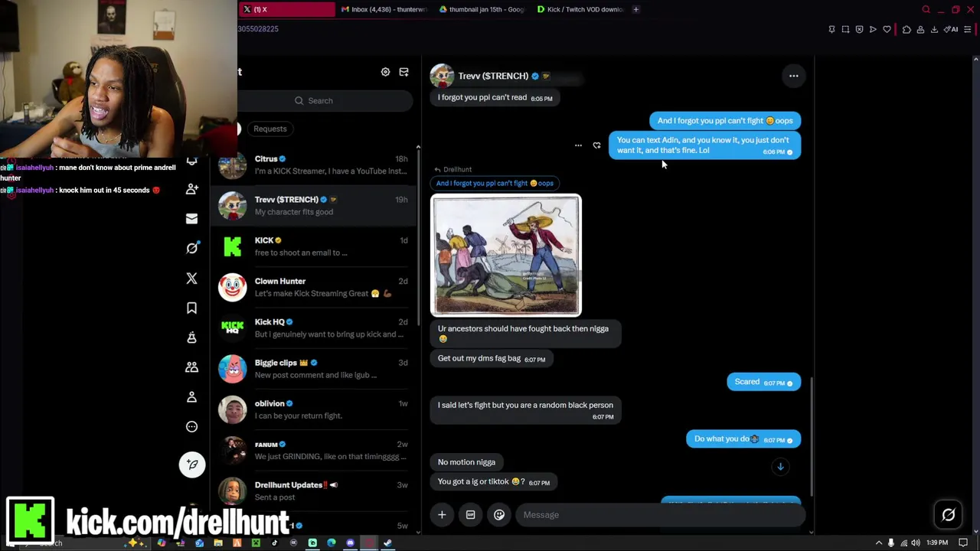Screen dimensions: 980x551
Task: Open Communities people icon in sidebar
Action: click(x=191, y=367)
